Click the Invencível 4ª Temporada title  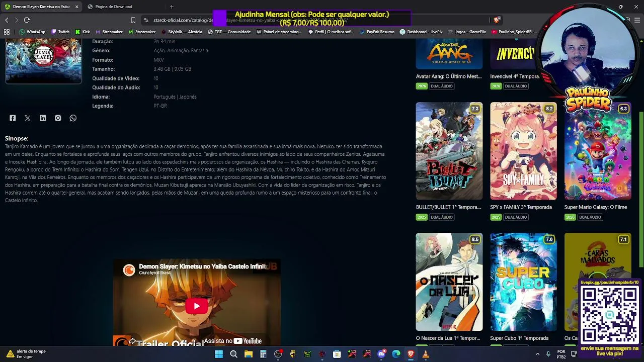click(515, 76)
